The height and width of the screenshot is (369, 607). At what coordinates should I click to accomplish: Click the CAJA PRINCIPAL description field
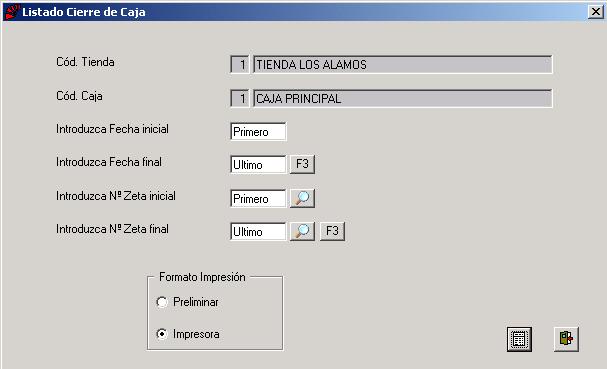pos(403,98)
